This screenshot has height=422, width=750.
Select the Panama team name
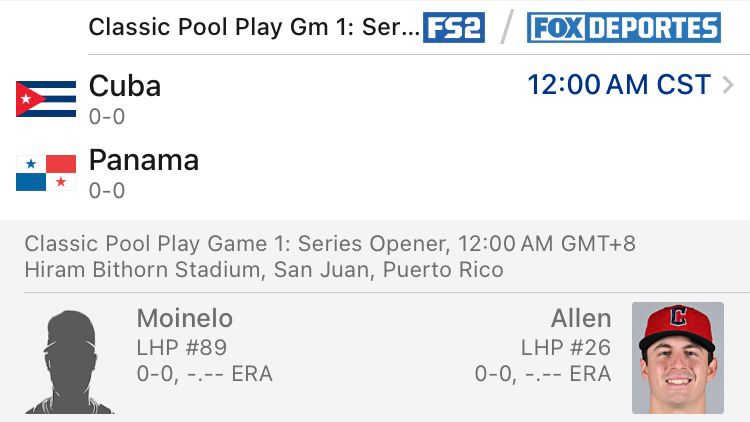pos(144,160)
